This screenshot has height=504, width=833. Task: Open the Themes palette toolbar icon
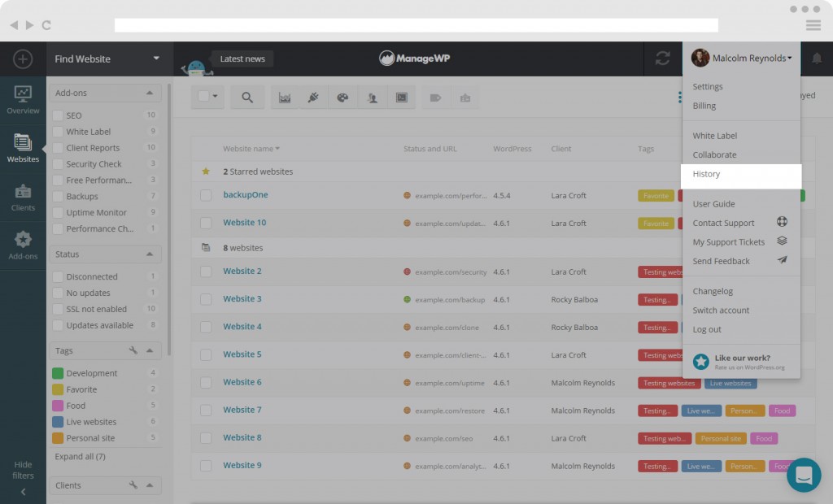coord(342,97)
